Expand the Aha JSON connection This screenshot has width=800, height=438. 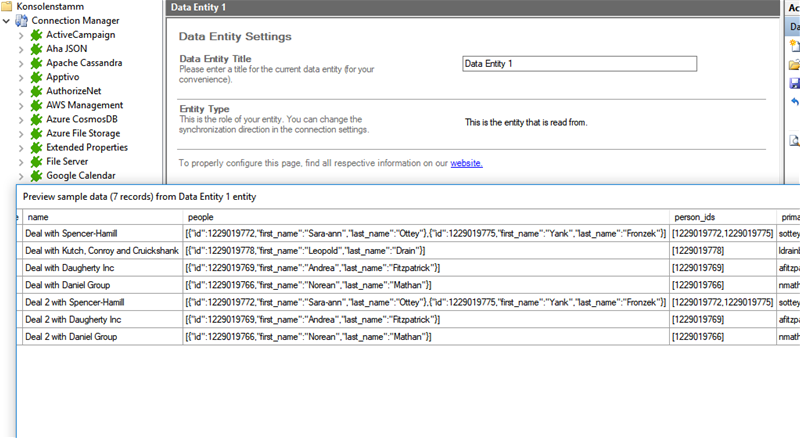(x=22, y=49)
